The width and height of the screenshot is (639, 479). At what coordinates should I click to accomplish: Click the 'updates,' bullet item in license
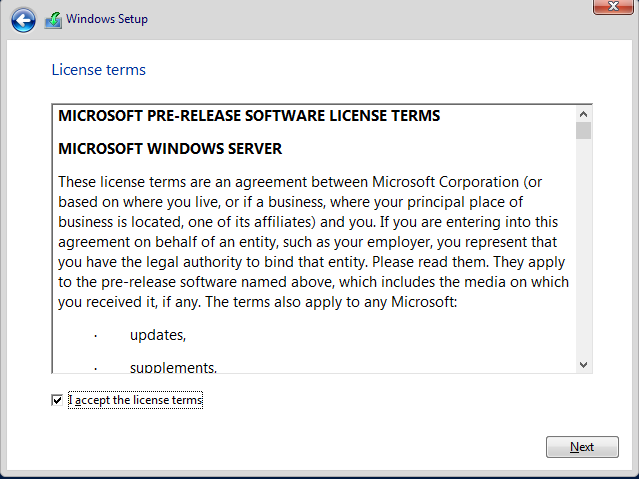pyautogui.click(x=158, y=335)
